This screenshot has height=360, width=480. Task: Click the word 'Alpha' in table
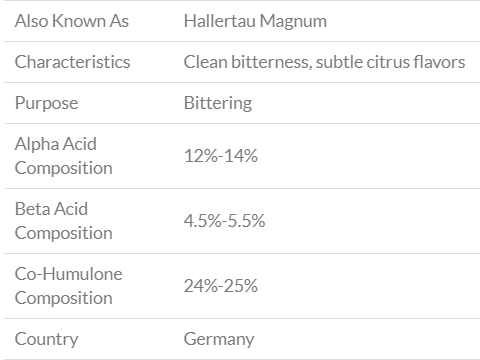pyautogui.click(x=37, y=145)
